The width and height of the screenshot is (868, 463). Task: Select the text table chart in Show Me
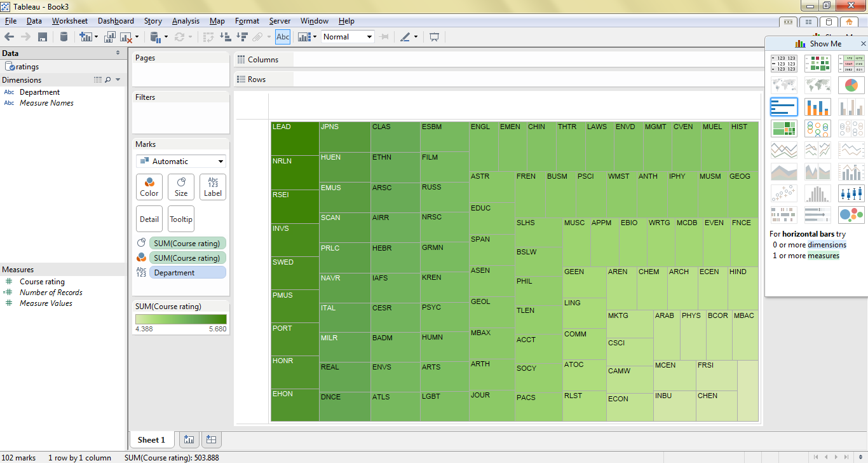783,64
